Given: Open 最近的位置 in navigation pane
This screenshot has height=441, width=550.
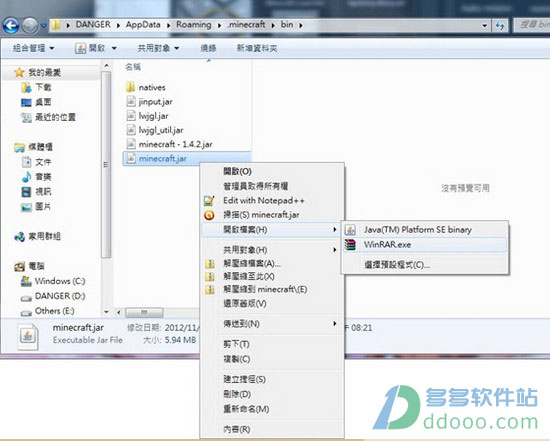Looking at the screenshot, I should click(48, 117).
